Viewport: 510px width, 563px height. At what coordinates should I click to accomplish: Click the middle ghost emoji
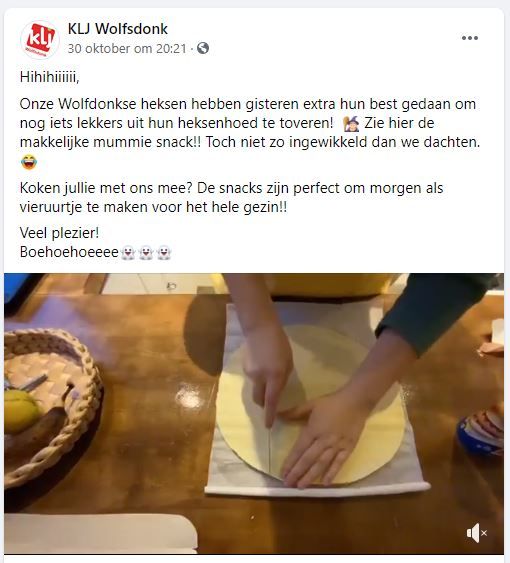pyautogui.click(x=146, y=252)
